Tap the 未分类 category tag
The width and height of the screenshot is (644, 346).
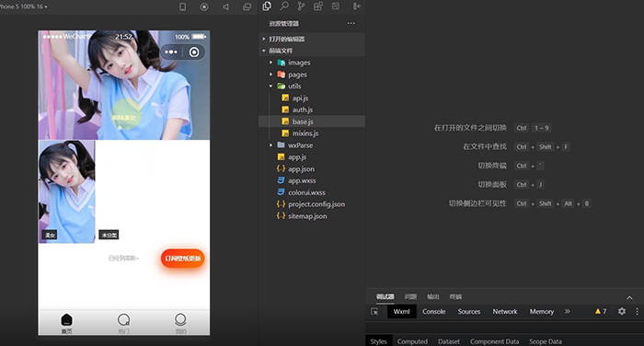coord(109,235)
